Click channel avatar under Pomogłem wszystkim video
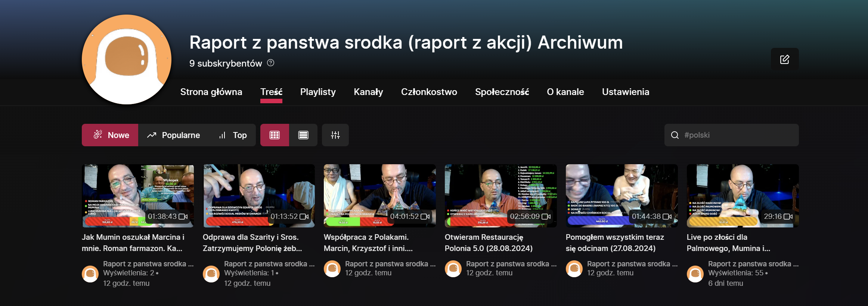Image resolution: width=868 pixels, height=306 pixels. pos(574,269)
